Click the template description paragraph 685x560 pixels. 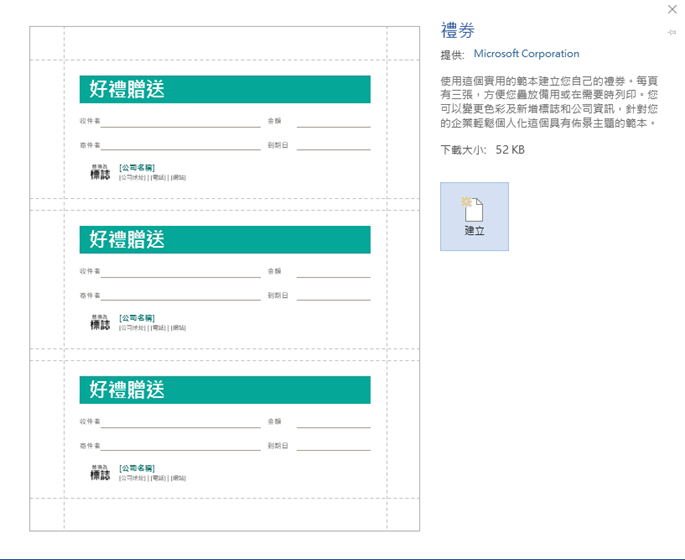pyautogui.click(x=549, y=102)
